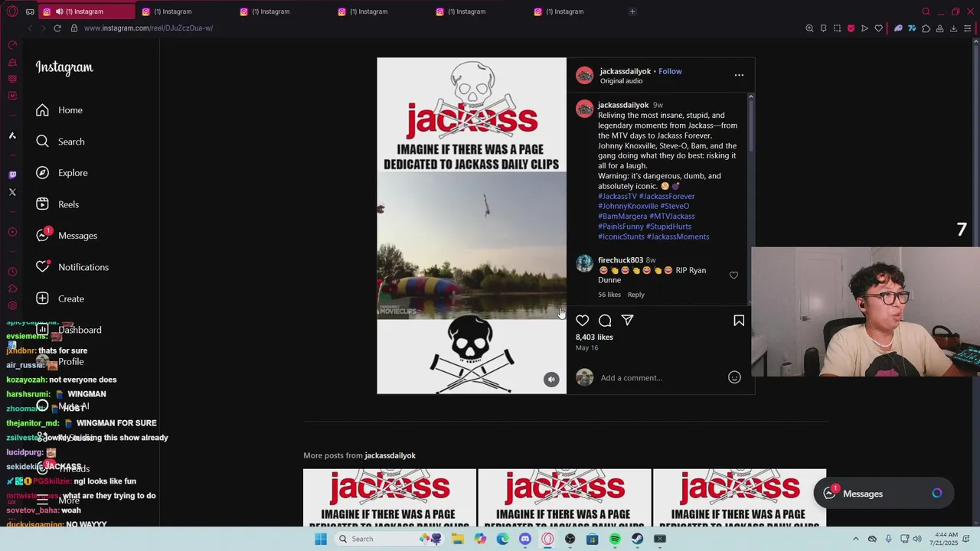
Task: Open the ad blocker shield icon
Action: 851,28
